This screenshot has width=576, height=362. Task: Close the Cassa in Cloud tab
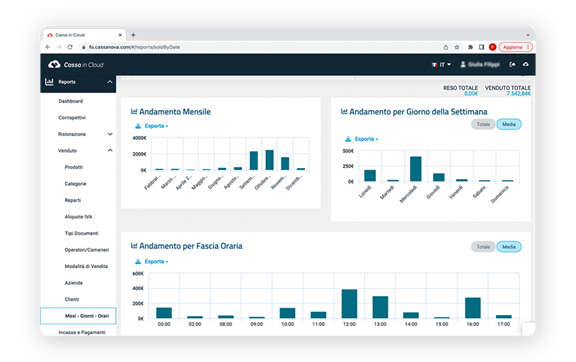tap(120, 35)
